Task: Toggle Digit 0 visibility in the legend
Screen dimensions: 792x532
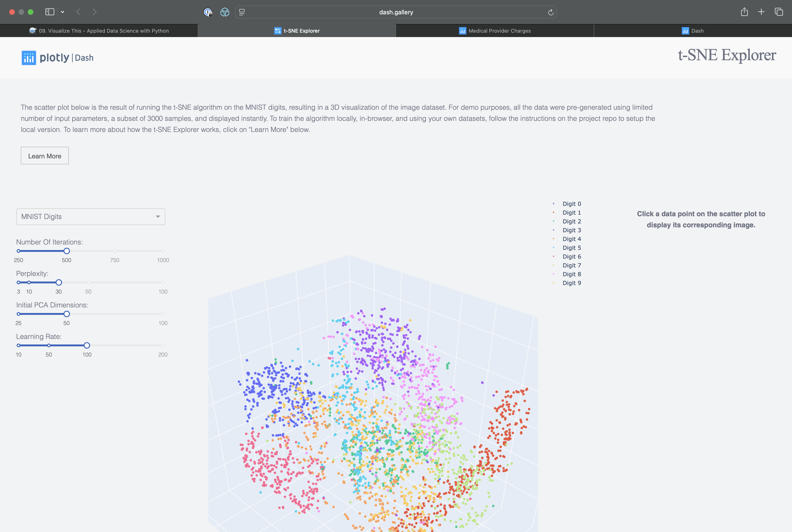Action: coord(572,203)
